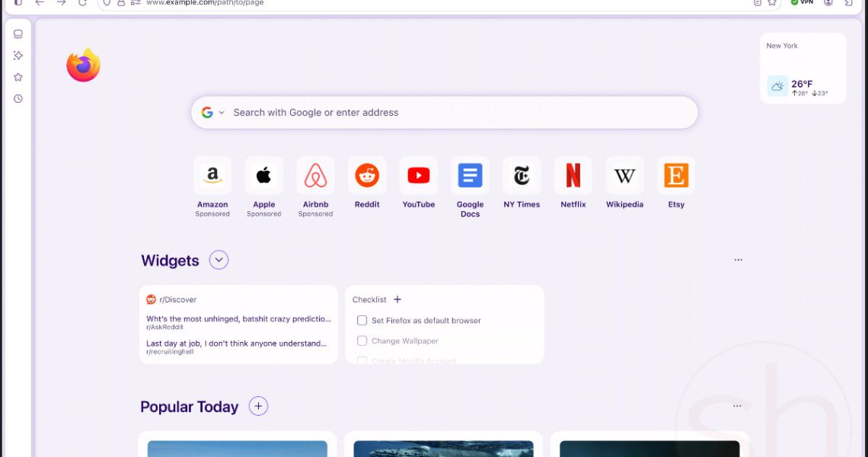Check 'Set Firefox as default browser'
Image resolution: width=868 pixels, height=457 pixels.
click(x=362, y=321)
